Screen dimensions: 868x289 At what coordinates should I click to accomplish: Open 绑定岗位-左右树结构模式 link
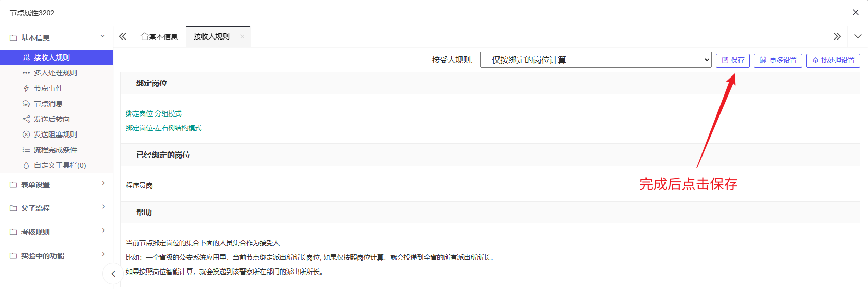(x=164, y=128)
